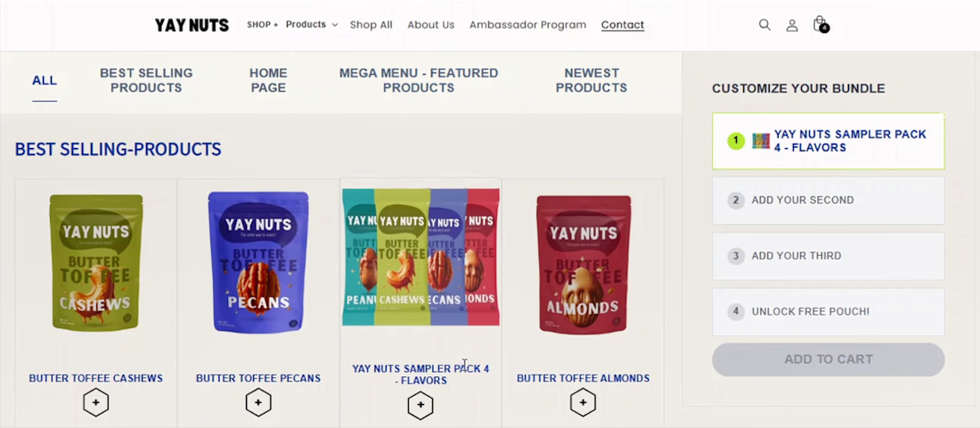This screenshot has height=428, width=980.
Task: Open the SHOP + menu
Action: pos(262,25)
